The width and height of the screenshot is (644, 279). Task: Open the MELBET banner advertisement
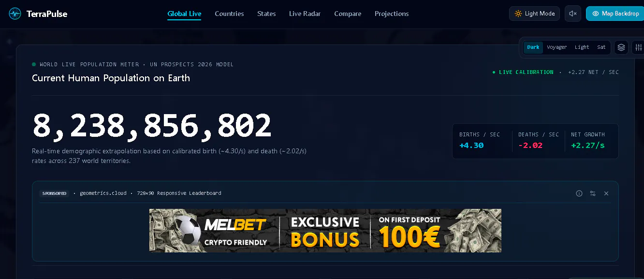[325, 231]
